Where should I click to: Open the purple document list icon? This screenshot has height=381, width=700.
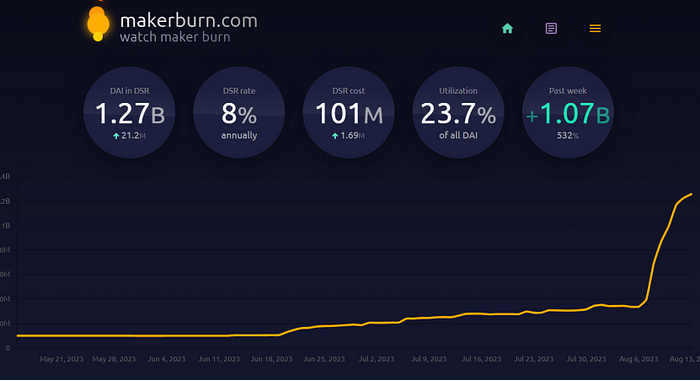[551, 29]
